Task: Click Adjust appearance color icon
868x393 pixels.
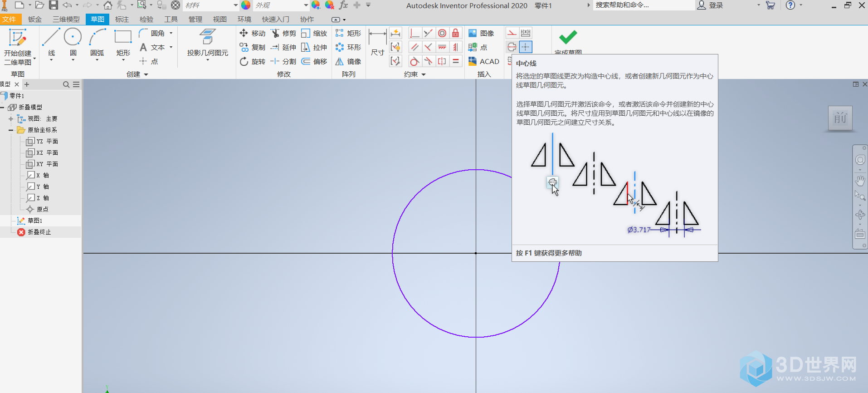Action: pos(316,5)
